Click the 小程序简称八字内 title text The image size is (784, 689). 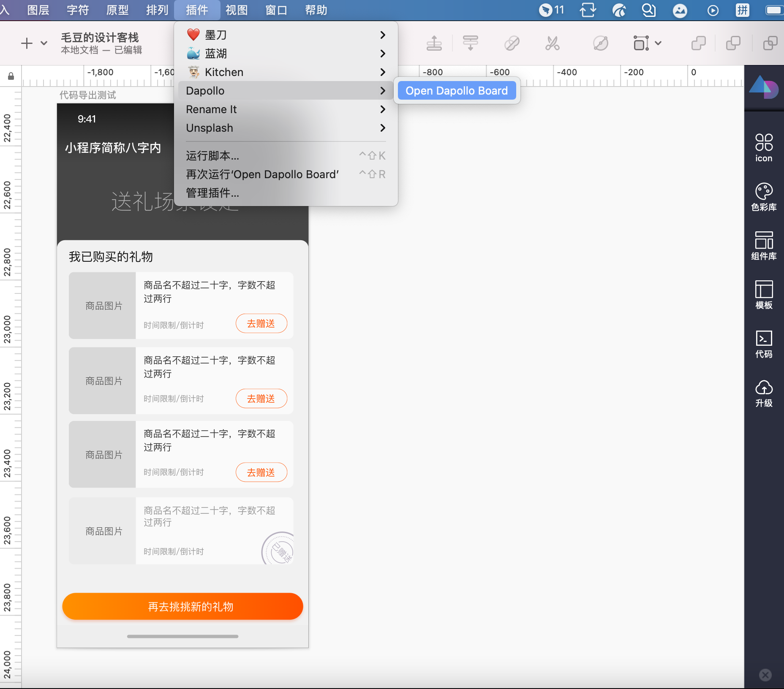113,148
